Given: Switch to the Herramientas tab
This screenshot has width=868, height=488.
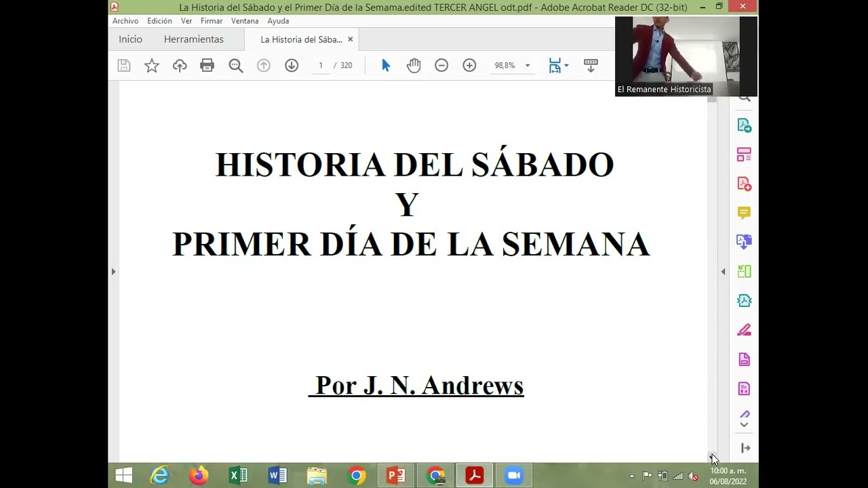Looking at the screenshot, I should pos(193,39).
